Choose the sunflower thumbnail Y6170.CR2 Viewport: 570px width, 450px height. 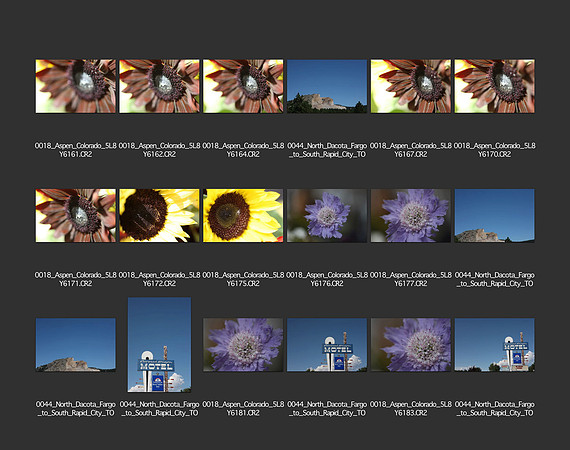495,86
